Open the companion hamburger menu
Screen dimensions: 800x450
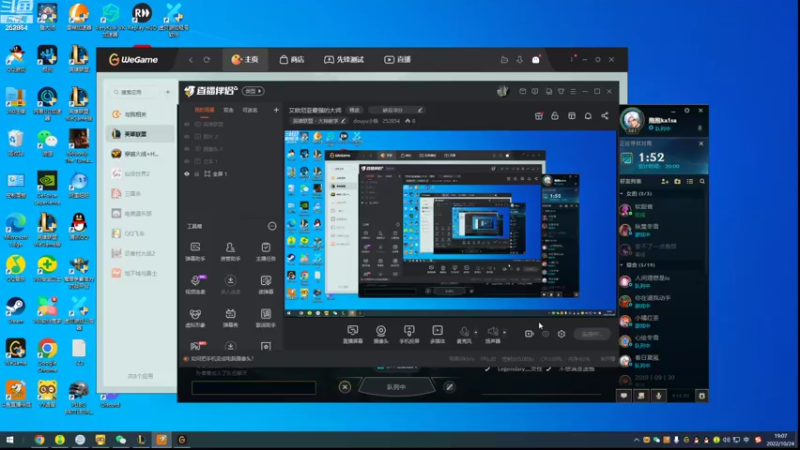coord(573,91)
